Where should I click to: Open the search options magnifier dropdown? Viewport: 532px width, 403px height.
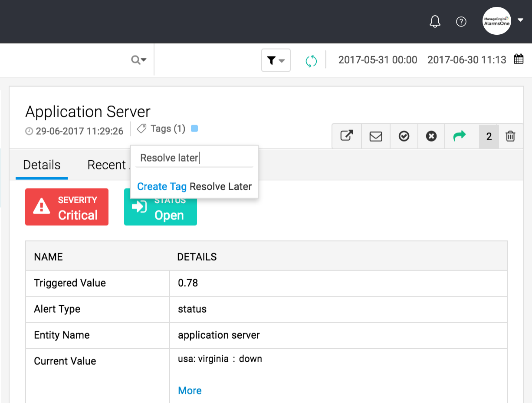(139, 60)
